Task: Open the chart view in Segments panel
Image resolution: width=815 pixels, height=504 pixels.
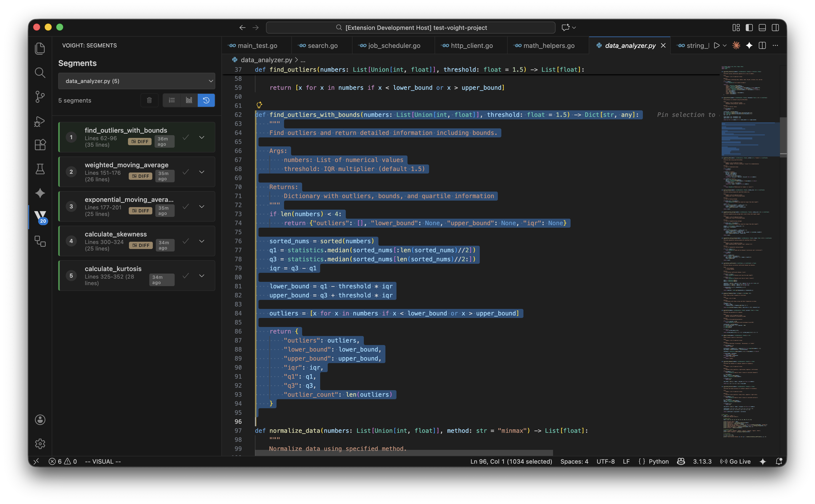Action: pos(189,100)
